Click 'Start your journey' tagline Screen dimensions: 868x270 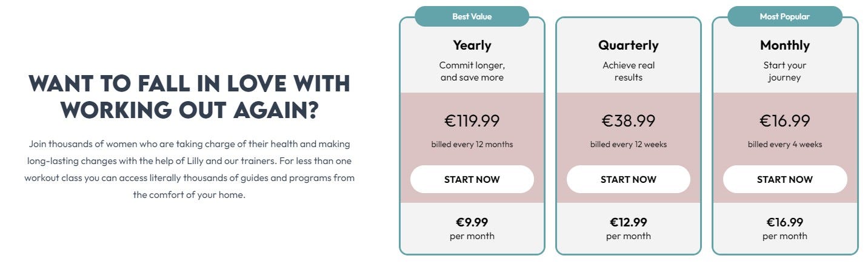coord(784,71)
